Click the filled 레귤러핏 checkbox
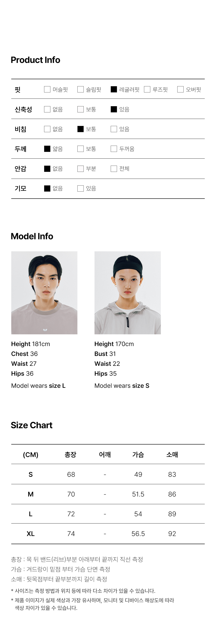This screenshot has height=644, width=216. (x=114, y=89)
